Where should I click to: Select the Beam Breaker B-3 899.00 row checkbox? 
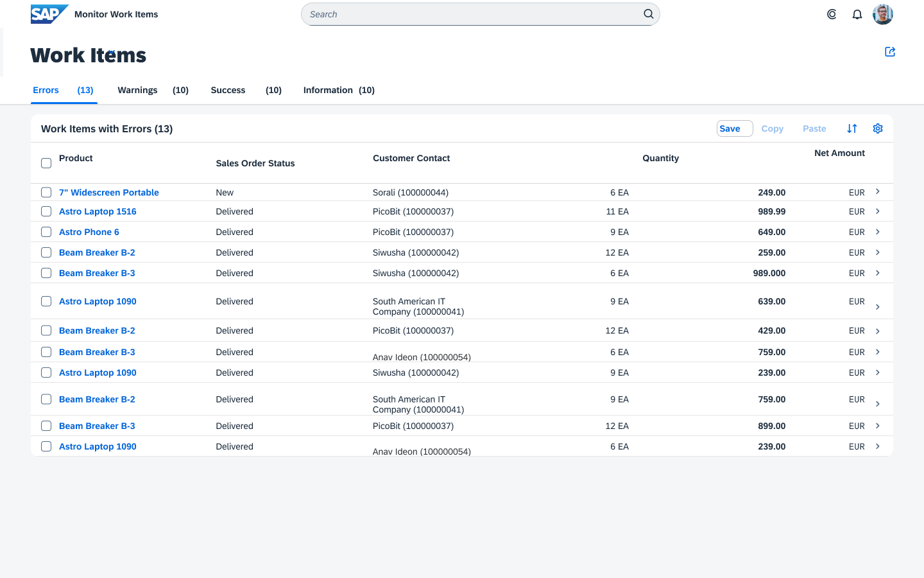(46, 426)
